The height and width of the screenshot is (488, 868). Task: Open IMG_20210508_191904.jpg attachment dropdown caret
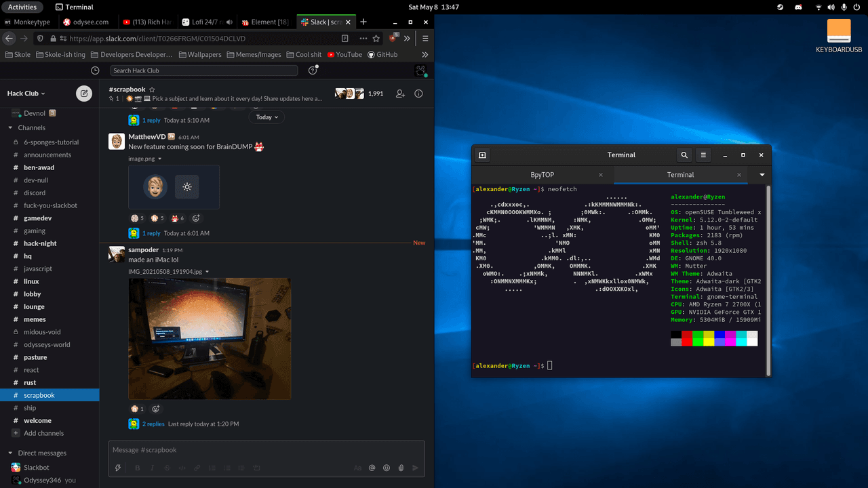tap(207, 272)
